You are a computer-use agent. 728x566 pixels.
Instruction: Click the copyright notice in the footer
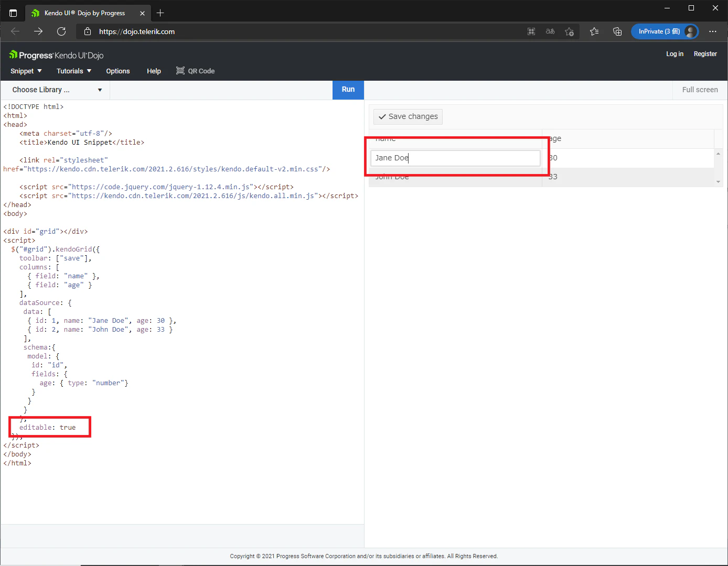(x=364, y=557)
